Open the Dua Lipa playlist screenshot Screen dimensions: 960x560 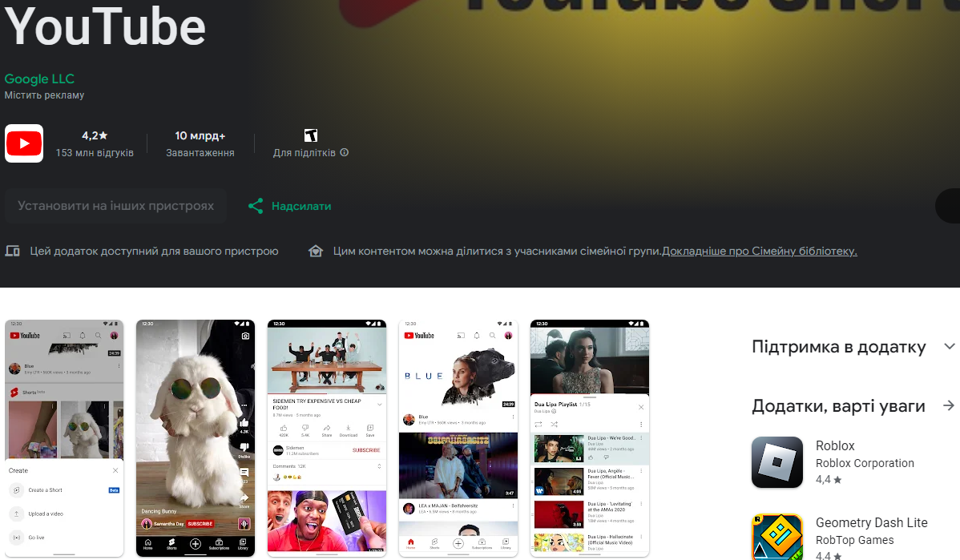coord(590,437)
